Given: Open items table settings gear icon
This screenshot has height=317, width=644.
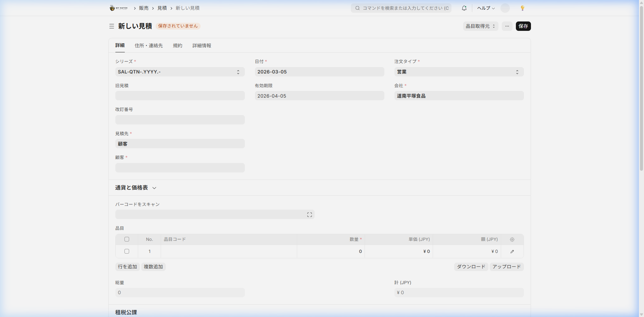Looking at the screenshot, I should 512,240.
